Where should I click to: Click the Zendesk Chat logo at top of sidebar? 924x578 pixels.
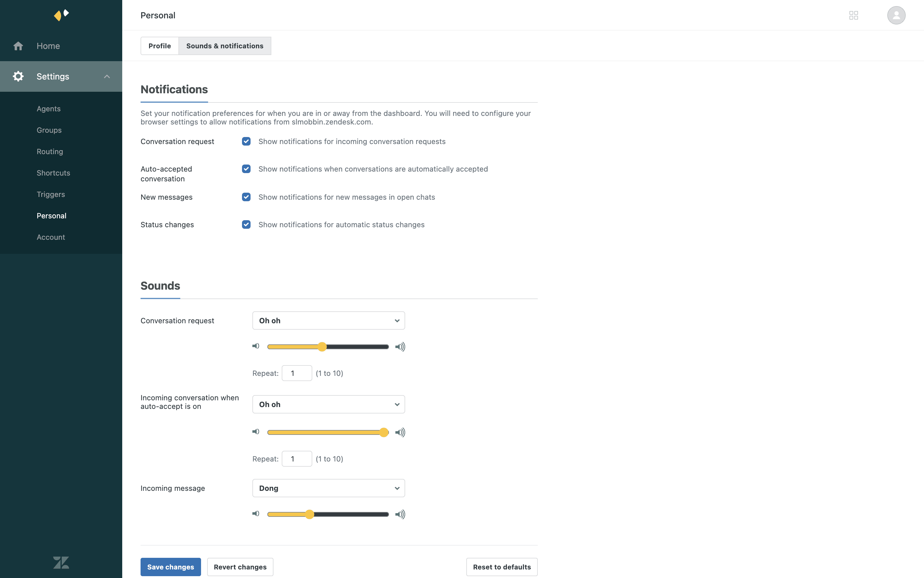(x=61, y=15)
